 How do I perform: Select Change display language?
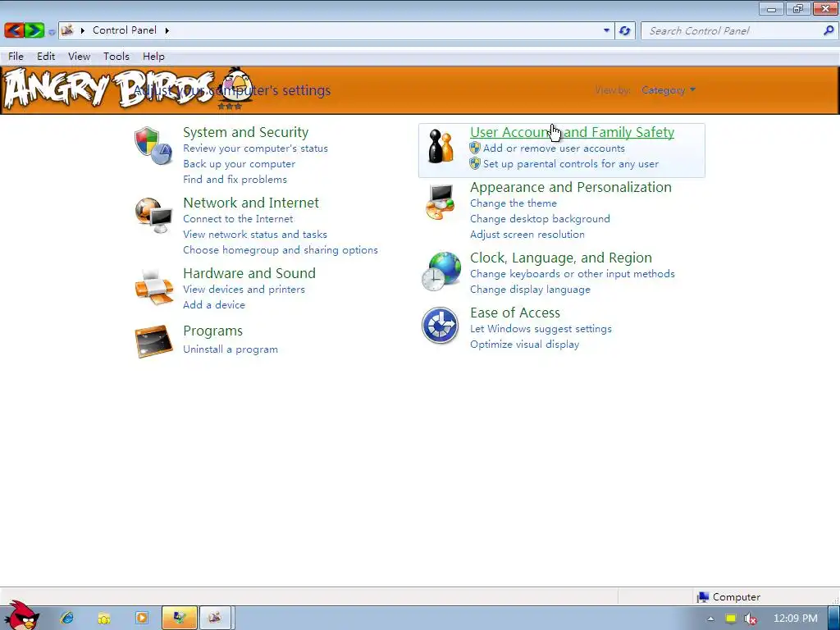[x=530, y=290]
